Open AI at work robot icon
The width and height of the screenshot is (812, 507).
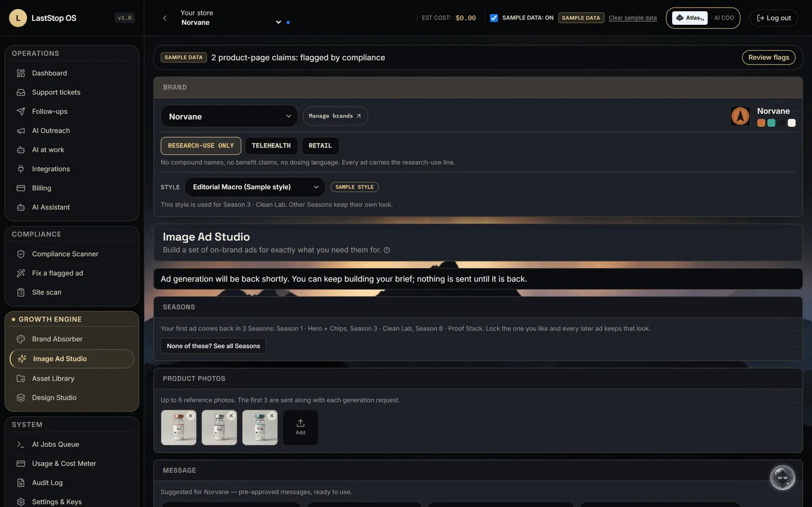pos(21,150)
